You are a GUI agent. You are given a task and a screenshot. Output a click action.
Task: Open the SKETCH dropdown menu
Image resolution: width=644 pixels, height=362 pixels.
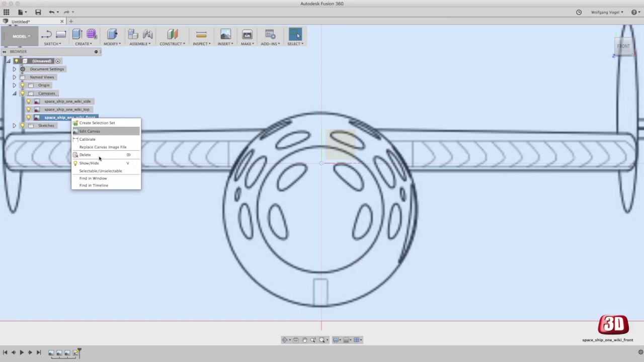[52, 44]
